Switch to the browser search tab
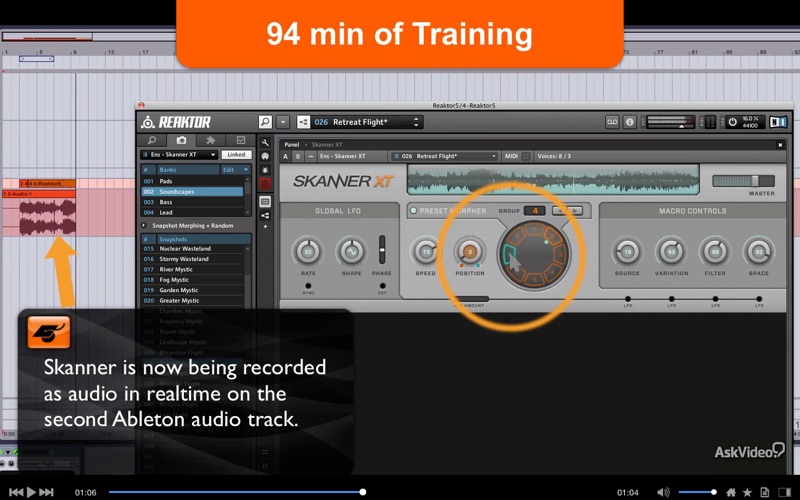 click(152, 140)
